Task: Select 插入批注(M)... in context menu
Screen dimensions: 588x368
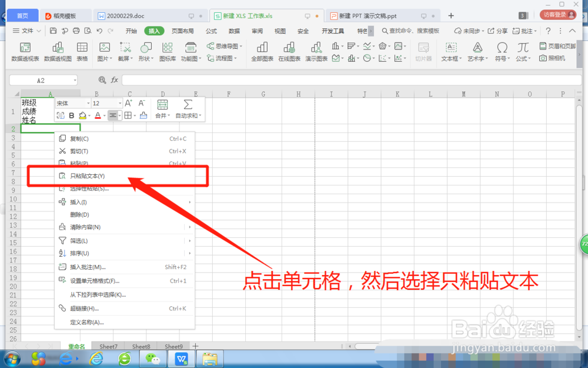Action: click(x=125, y=267)
